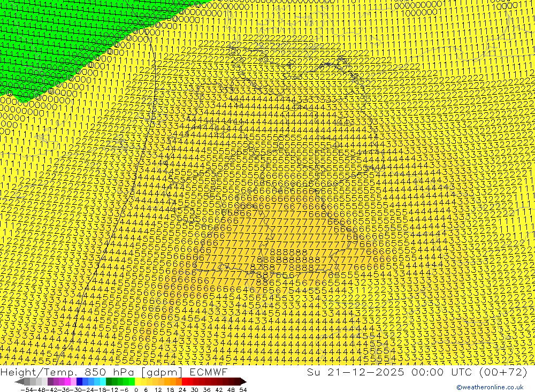Click the right arrow of the color scale
The image size is (535, 392).
243,382
